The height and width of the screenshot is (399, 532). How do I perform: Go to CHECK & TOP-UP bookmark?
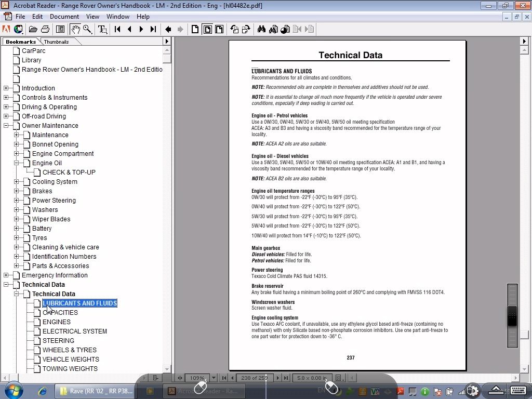(x=69, y=172)
